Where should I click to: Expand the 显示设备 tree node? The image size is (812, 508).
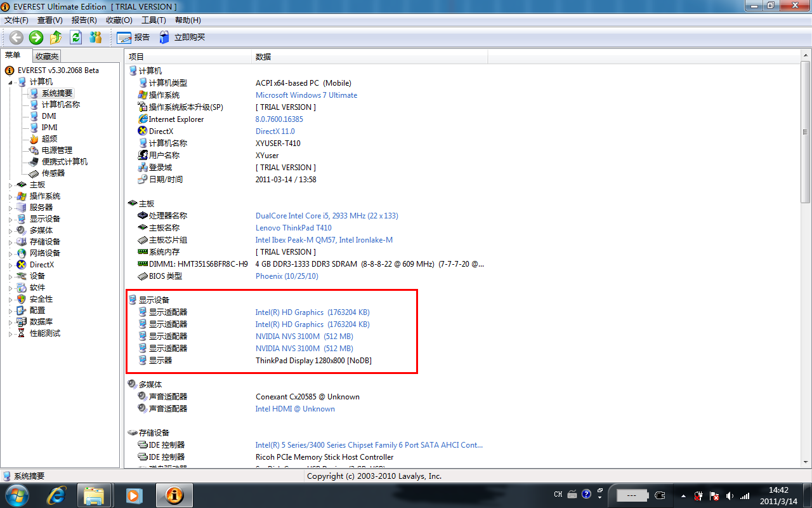(11, 219)
